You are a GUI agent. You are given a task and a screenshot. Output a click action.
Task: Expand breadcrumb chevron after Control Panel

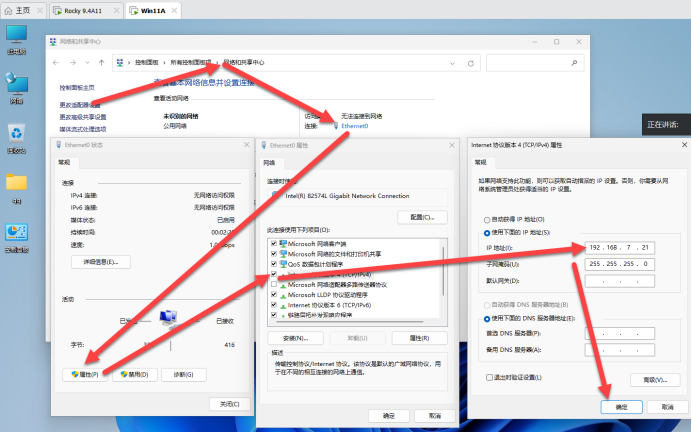coord(162,62)
